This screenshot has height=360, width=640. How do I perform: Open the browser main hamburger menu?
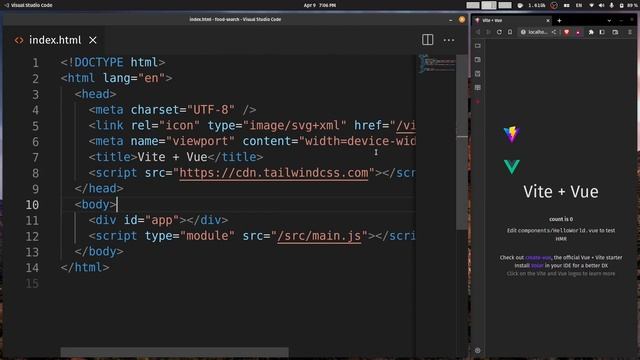click(630, 32)
